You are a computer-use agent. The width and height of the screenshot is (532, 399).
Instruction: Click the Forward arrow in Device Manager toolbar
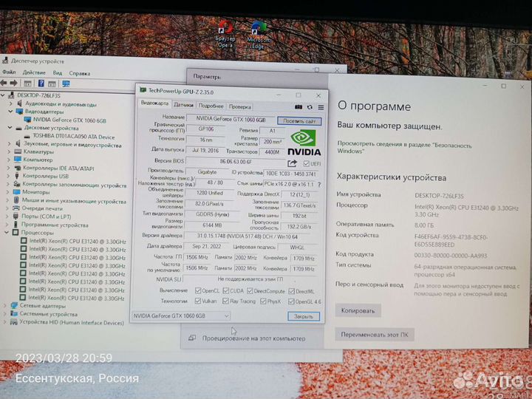pos(14,83)
